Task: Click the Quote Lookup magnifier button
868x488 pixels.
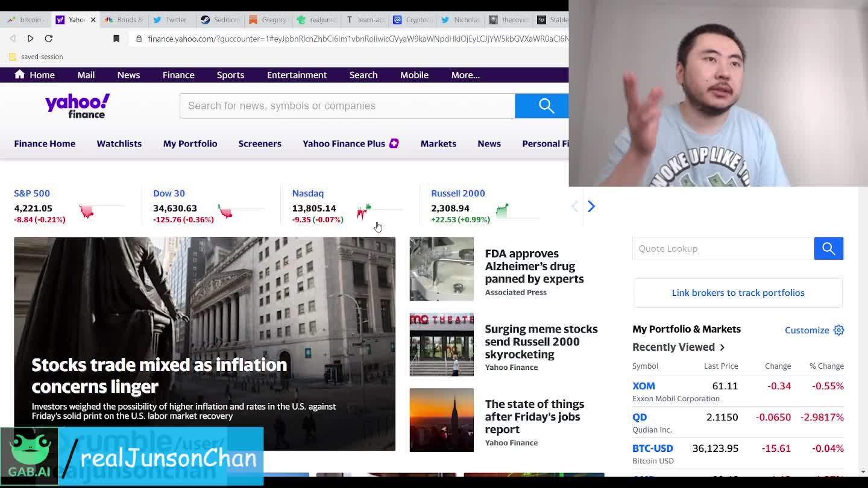Action: [829, 248]
